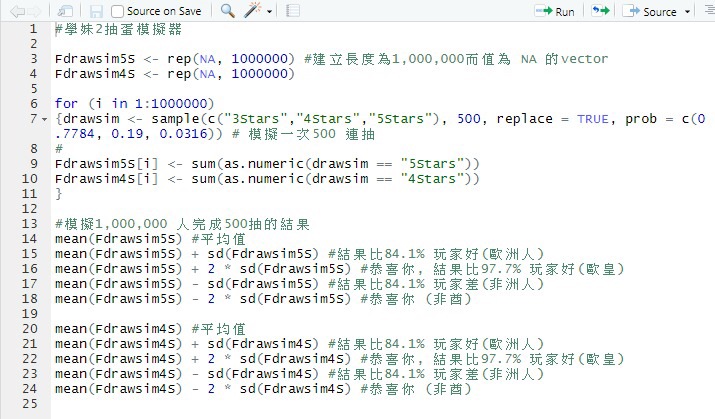The image size is (715, 419).
Task: Click line 10 "Fdrawsim4S[i] <- sum" code
Action: [x=135, y=179]
